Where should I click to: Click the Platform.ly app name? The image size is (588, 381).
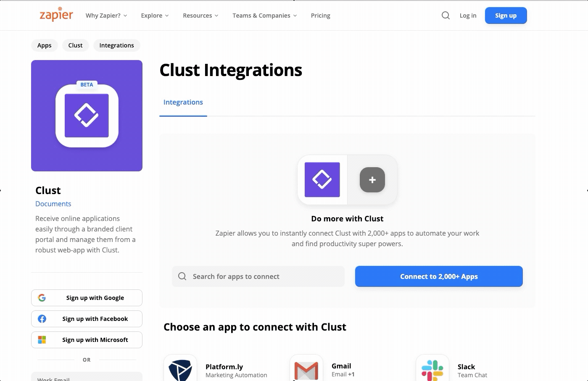pos(224,367)
